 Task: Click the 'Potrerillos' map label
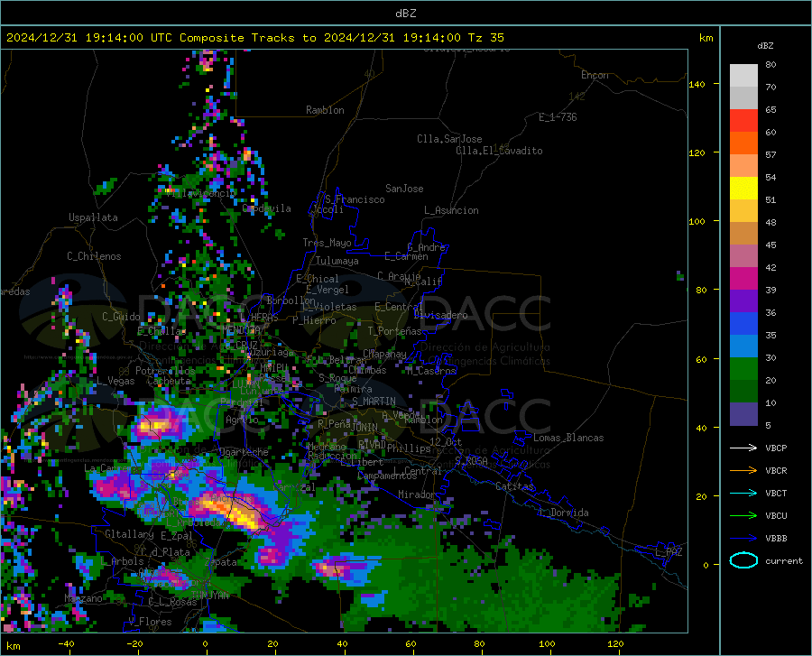tap(165, 371)
